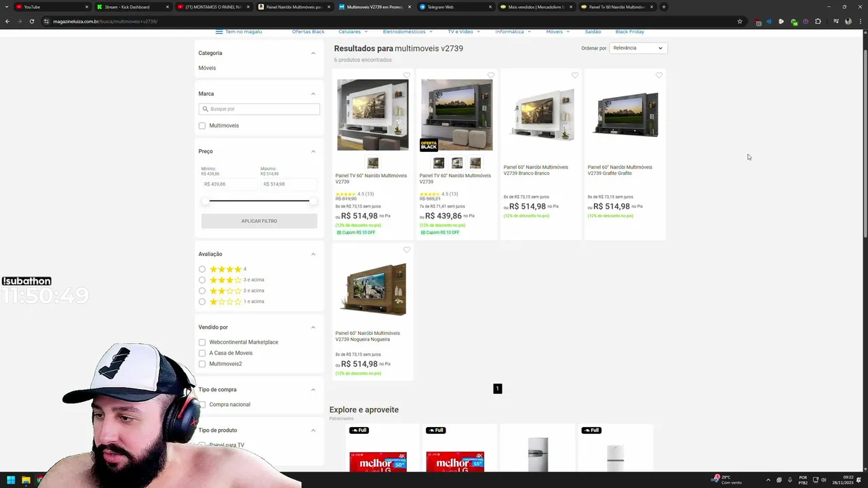The height and width of the screenshot is (488, 868).
Task: Open the Relevância sort dropdown
Action: [638, 48]
